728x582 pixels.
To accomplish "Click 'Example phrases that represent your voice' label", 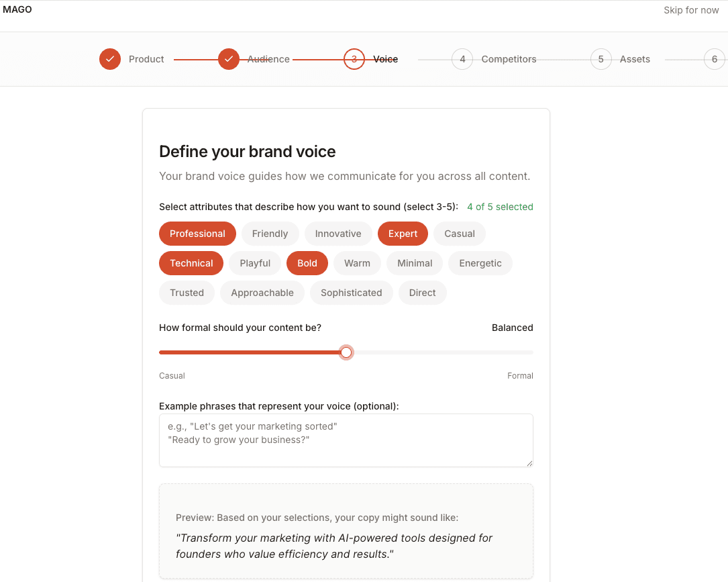I will (x=278, y=406).
